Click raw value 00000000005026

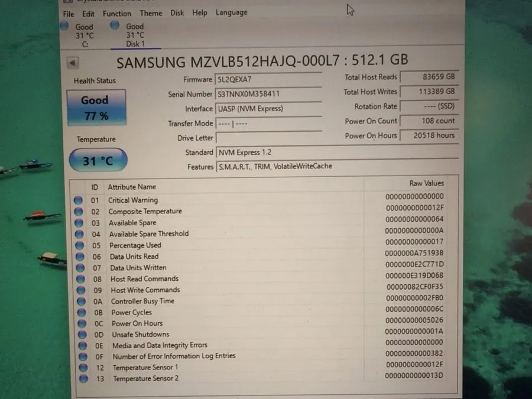tap(414, 320)
